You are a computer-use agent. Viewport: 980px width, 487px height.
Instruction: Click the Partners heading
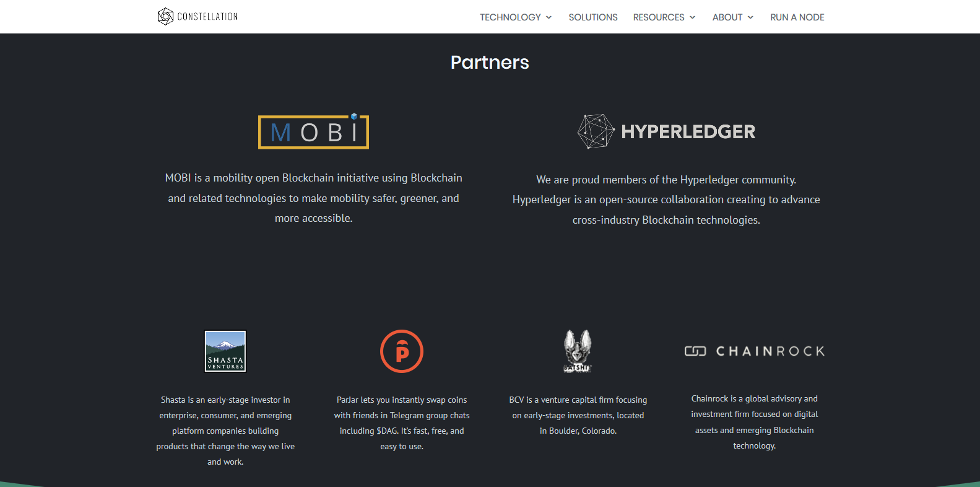(x=490, y=63)
